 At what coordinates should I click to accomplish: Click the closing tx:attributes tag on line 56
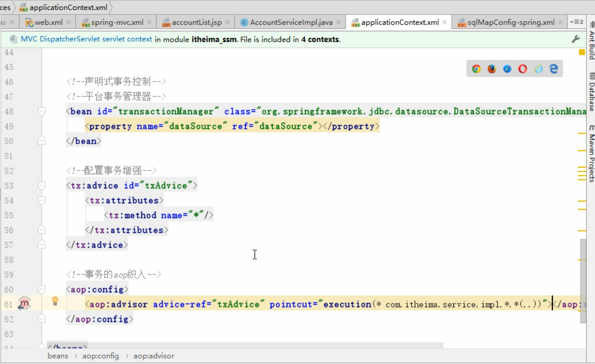(126, 230)
